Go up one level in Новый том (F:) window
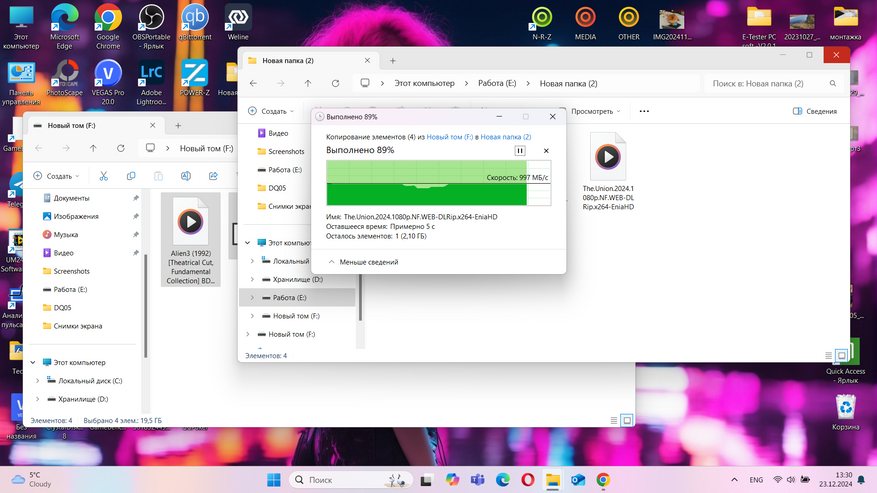The image size is (877, 493). pos(93,148)
